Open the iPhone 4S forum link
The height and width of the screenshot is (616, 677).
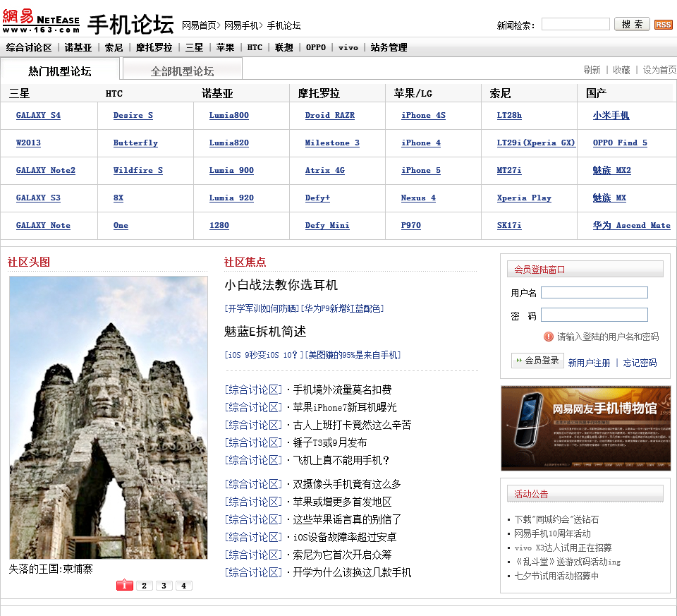pos(423,115)
